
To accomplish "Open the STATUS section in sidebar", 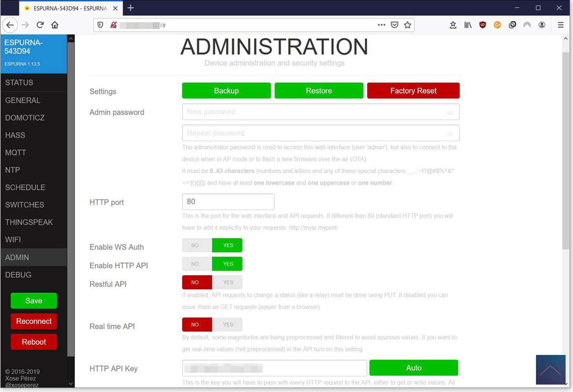I will tap(33, 82).
